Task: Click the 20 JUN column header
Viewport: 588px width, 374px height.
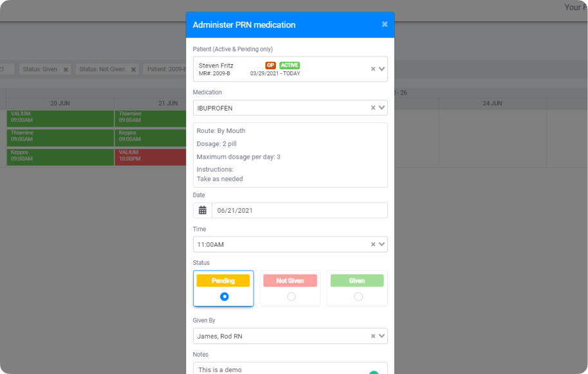Action: tap(60, 103)
